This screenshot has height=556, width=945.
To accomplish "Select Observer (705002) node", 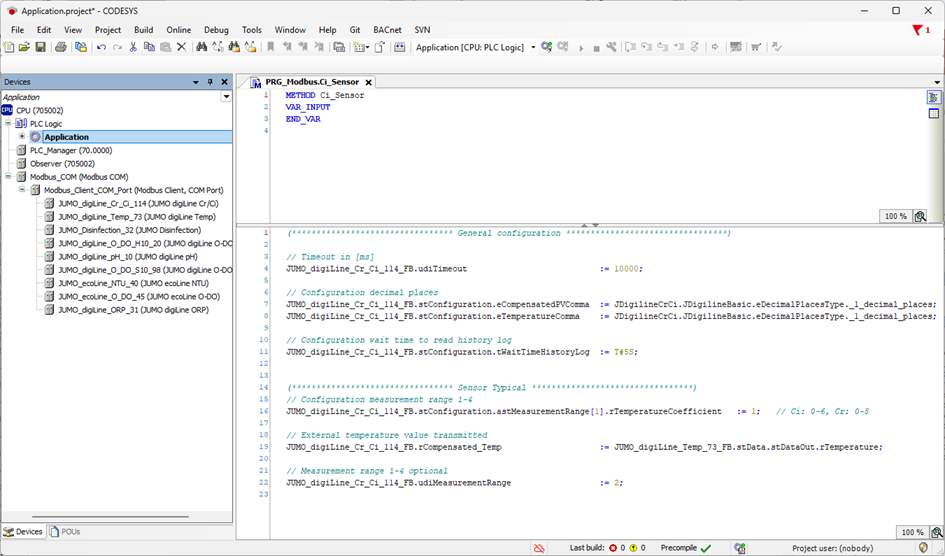I will pyautogui.click(x=63, y=163).
